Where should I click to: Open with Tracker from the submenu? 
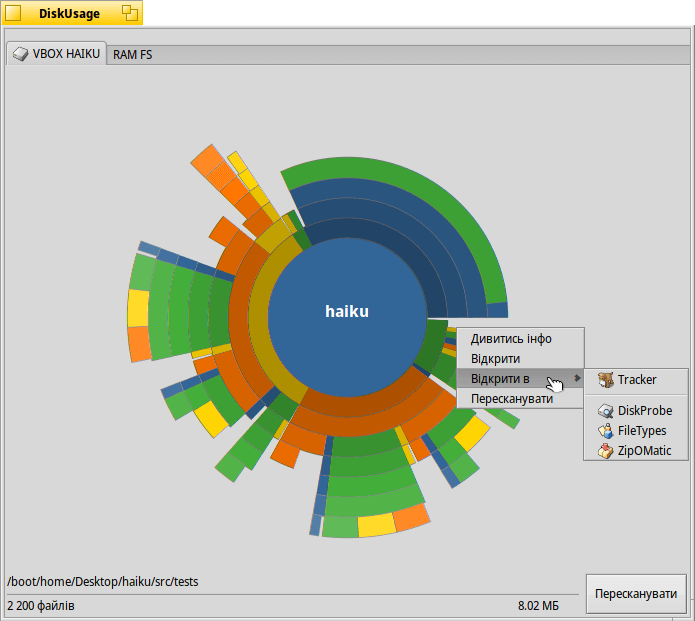coord(636,380)
